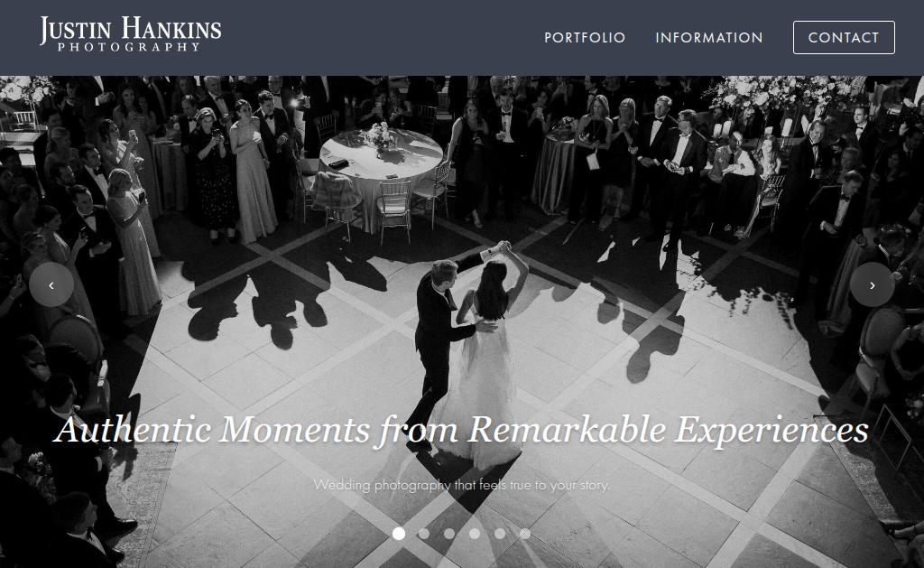Open the Justin Hankins Photography logo link

pos(131,34)
